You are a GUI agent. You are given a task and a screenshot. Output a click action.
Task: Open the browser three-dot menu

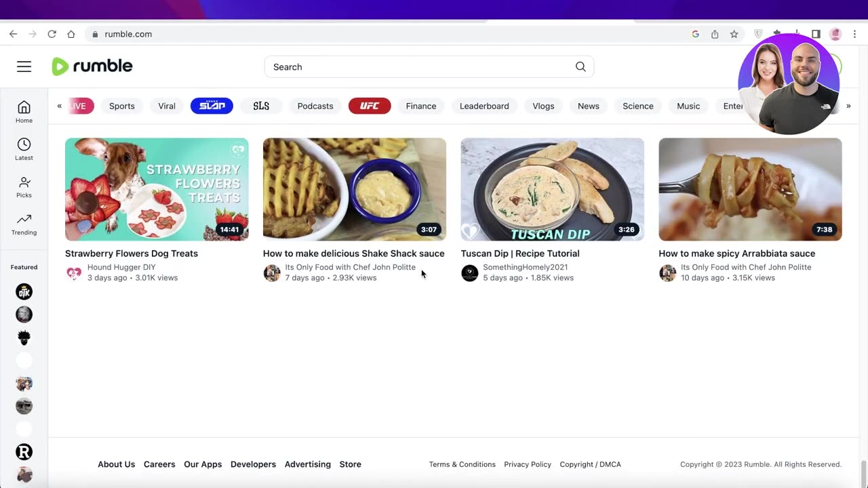click(854, 34)
